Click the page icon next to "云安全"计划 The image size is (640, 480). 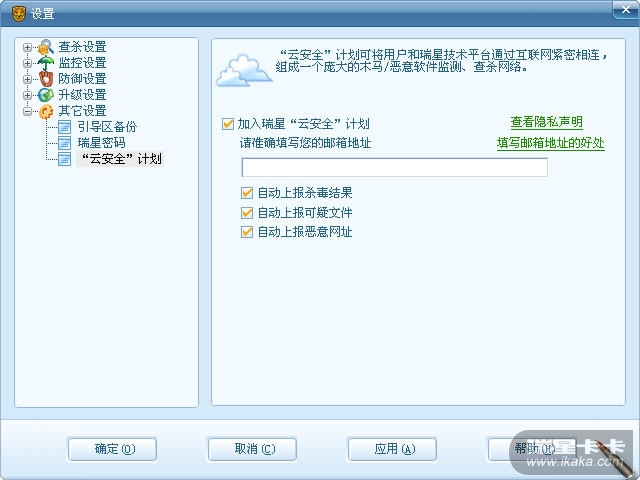pos(64,159)
